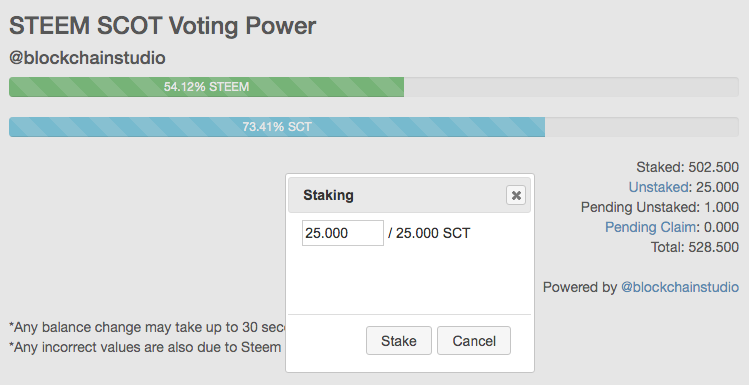Click the Stake button
749x385 pixels.
pos(399,341)
